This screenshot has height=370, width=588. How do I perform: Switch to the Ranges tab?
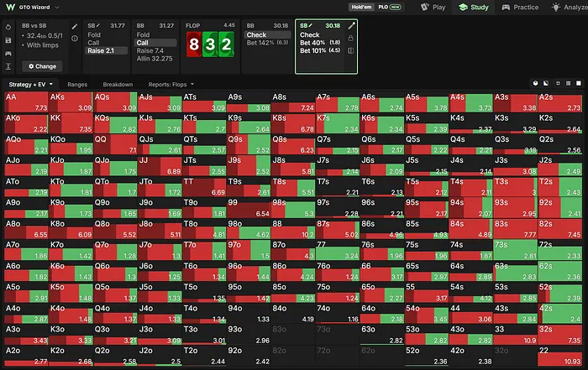77,84
